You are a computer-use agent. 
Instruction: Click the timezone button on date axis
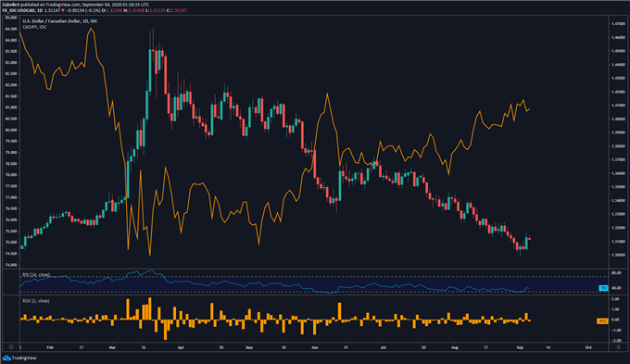11,346
